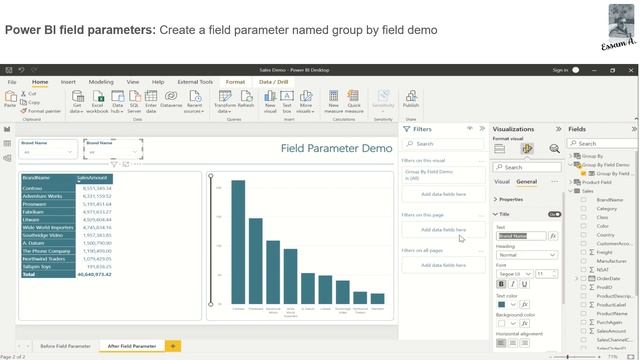Toggle Underline for title font
Screen dimensions: 640x360
pos(524,284)
